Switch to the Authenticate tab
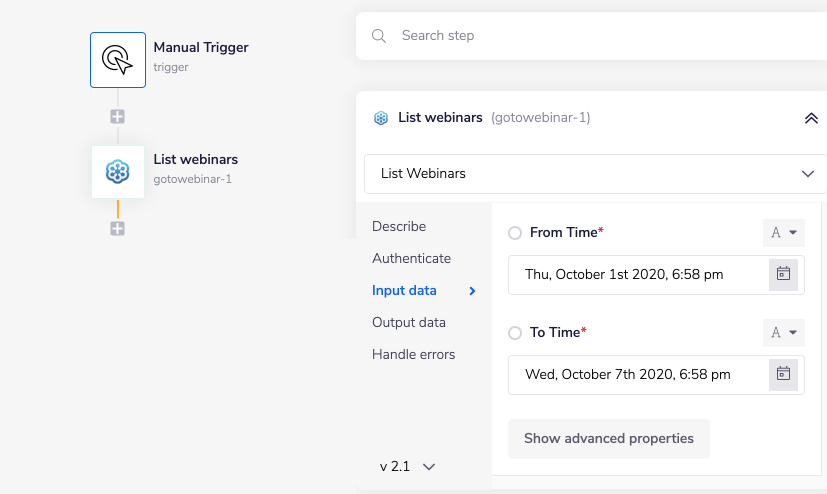 [411, 258]
